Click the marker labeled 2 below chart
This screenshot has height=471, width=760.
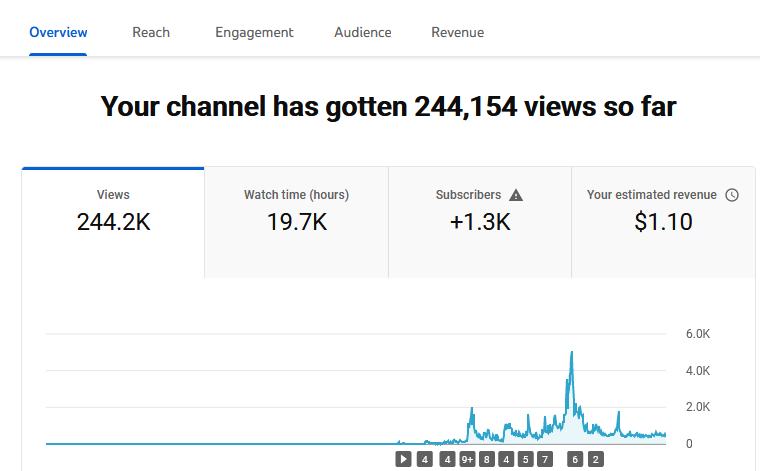(596, 459)
